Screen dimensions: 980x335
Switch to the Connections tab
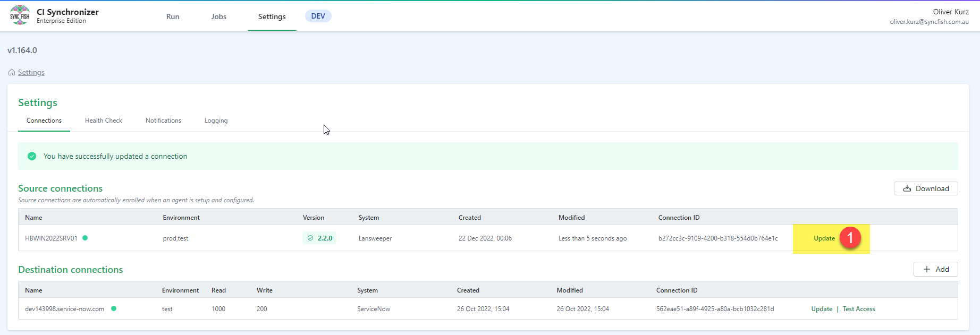[44, 121]
